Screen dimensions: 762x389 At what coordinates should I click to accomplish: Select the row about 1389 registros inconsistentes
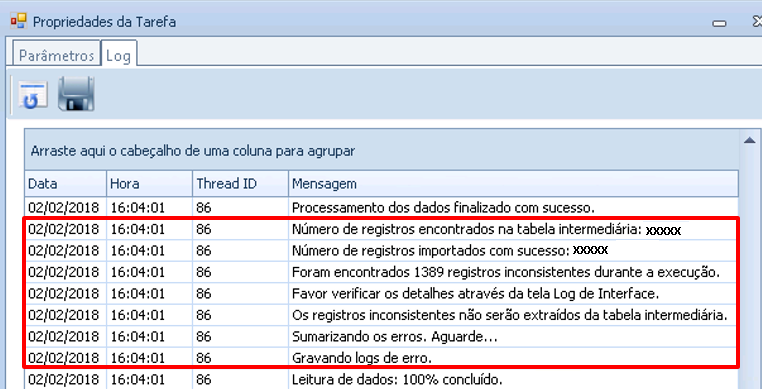(x=381, y=272)
